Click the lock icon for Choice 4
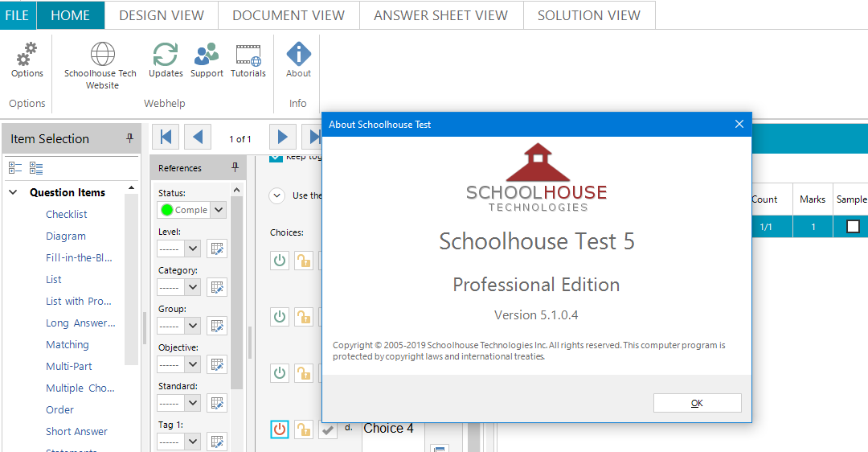This screenshot has width=868, height=452. (303, 429)
